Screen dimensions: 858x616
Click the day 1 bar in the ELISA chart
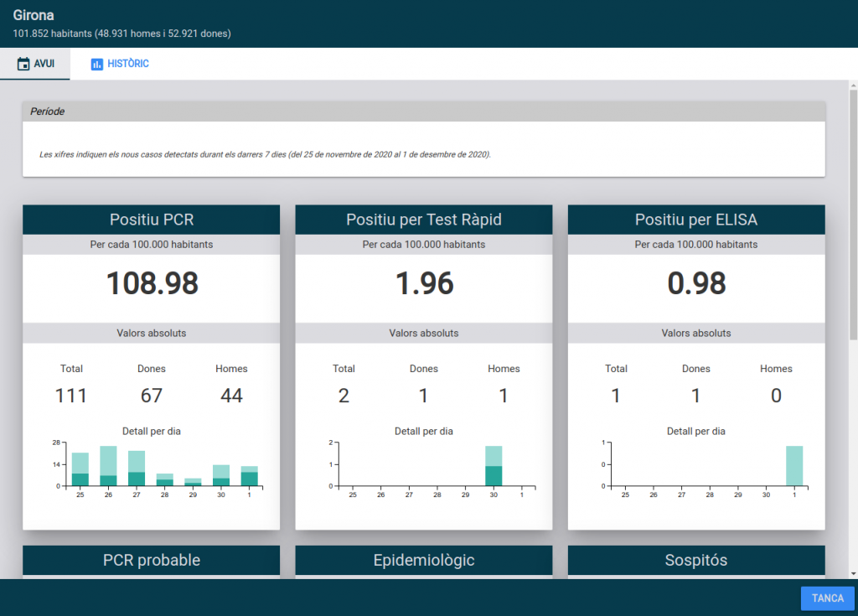pos(794,466)
